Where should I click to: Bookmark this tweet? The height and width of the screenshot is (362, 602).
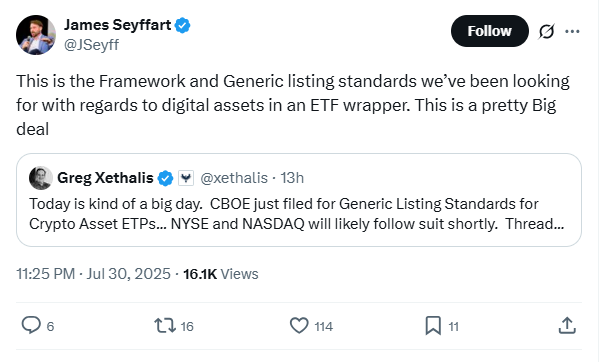(x=433, y=326)
